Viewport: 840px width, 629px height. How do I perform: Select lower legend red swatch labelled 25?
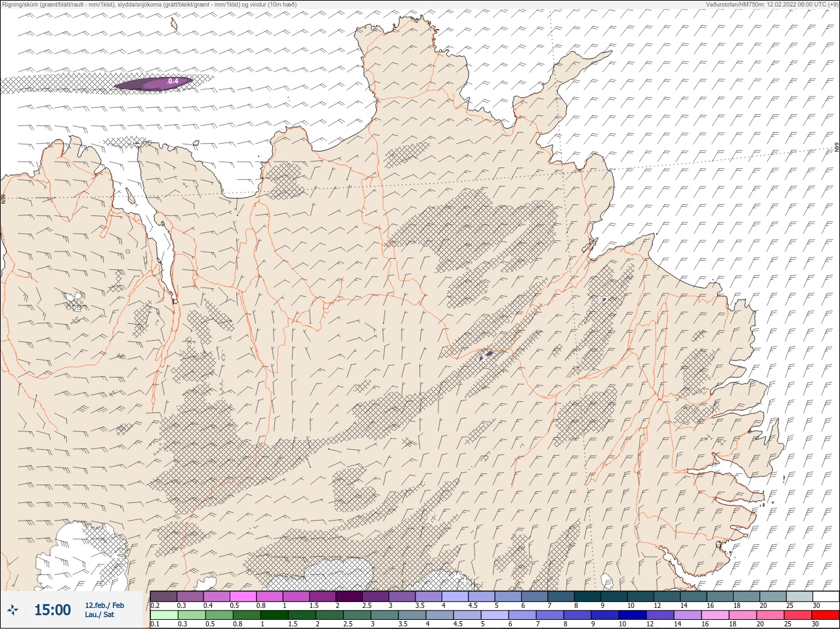point(798,615)
